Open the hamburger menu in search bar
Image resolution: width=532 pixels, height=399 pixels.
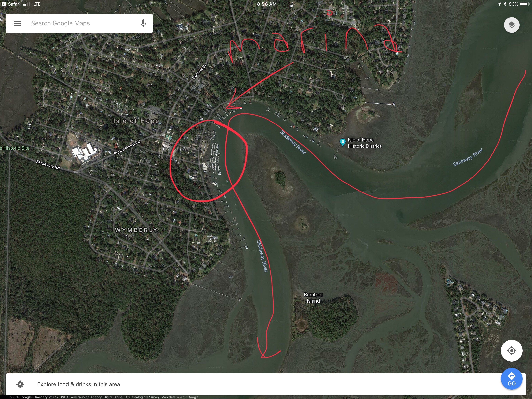pyautogui.click(x=17, y=23)
